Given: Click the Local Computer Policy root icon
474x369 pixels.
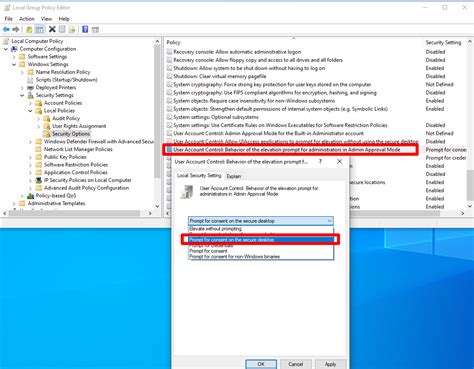Looking at the screenshot, I should pyautogui.click(x=6, y=41).
